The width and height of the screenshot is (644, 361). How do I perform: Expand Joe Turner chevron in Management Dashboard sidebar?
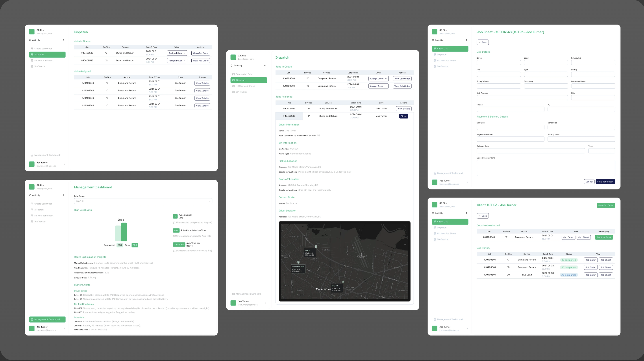(x=65, y=328)
